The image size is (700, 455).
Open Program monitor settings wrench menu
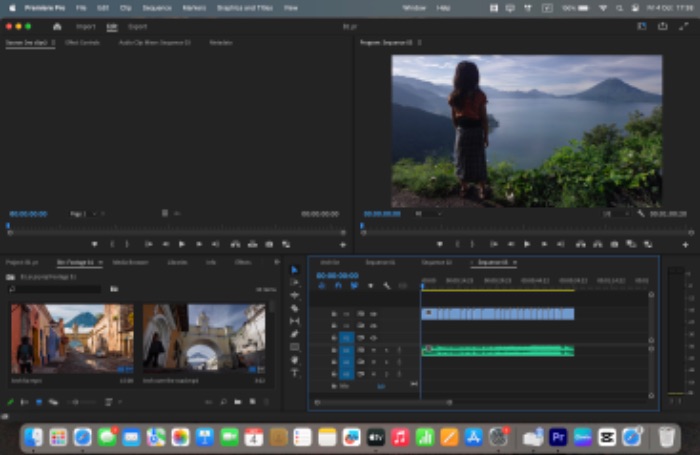point(641,214)
